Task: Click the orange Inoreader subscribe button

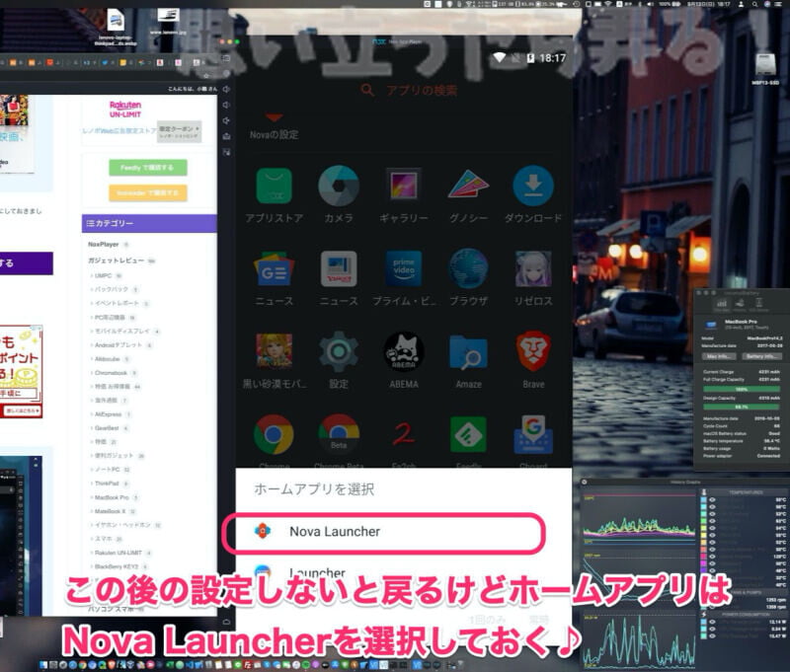Action: click(147, 192)
